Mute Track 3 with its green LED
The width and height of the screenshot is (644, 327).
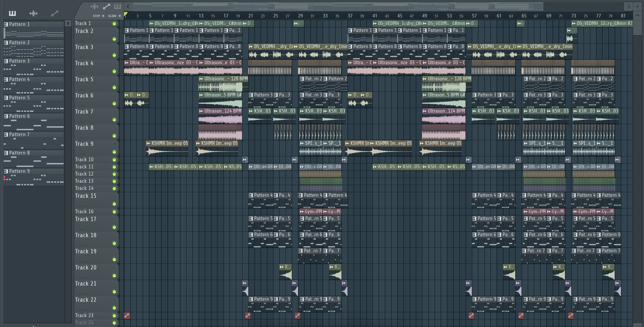(x=114, y=55)
